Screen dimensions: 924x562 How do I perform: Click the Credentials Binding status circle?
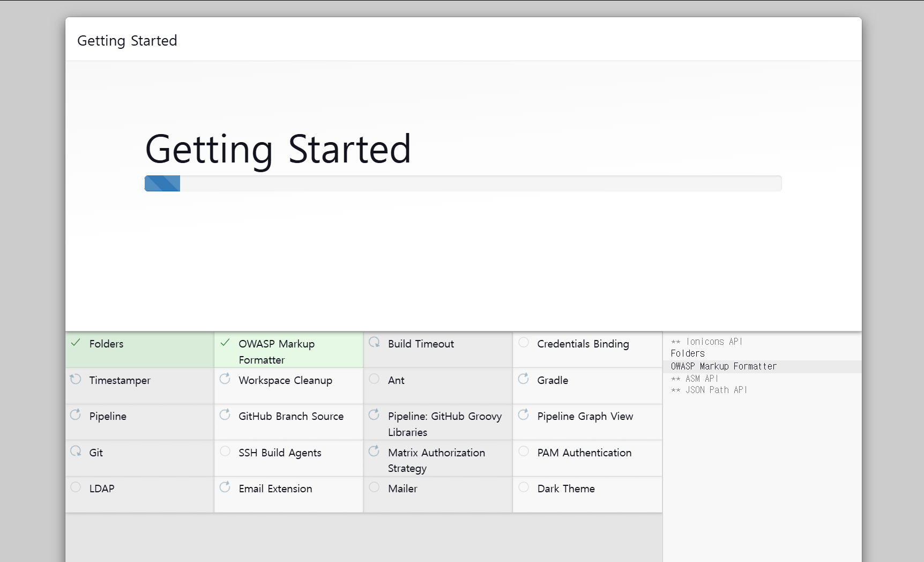pyautogui.click(x=524, y=342)
